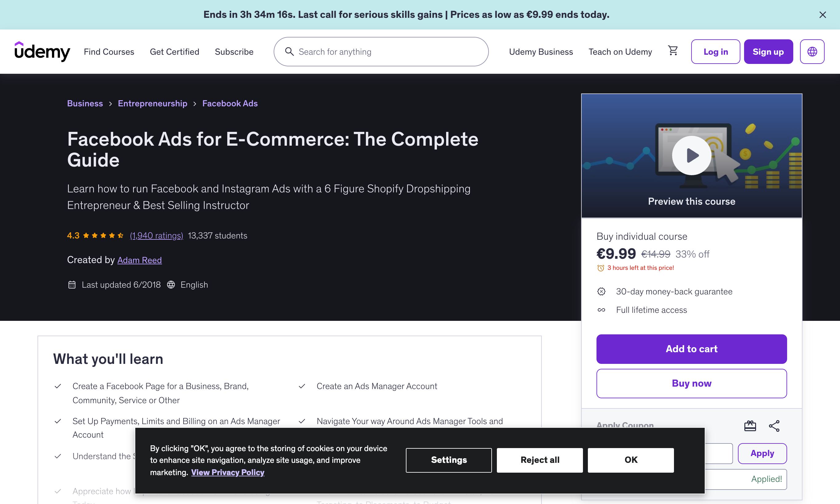The width and height of the screenshot is (840, 504).
Task: Click the What you'll learn heading
Action: [x=108, y=359]
